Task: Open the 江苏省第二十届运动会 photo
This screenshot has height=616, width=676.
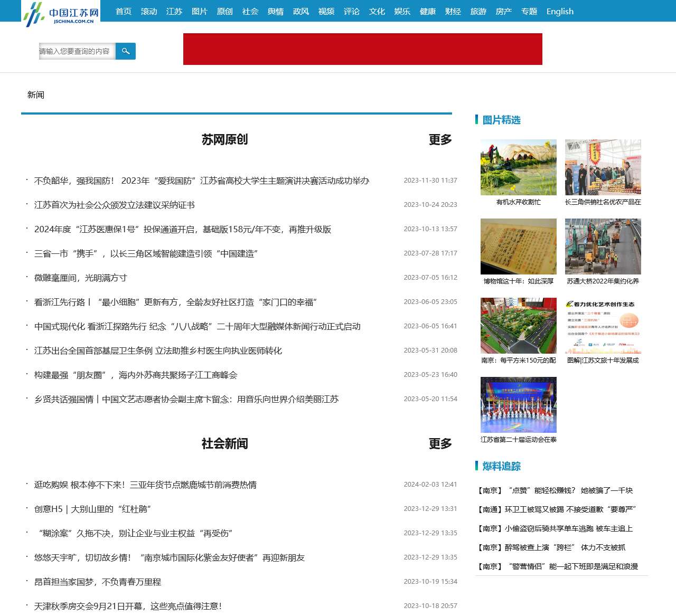Action: [x=518, y=404]
